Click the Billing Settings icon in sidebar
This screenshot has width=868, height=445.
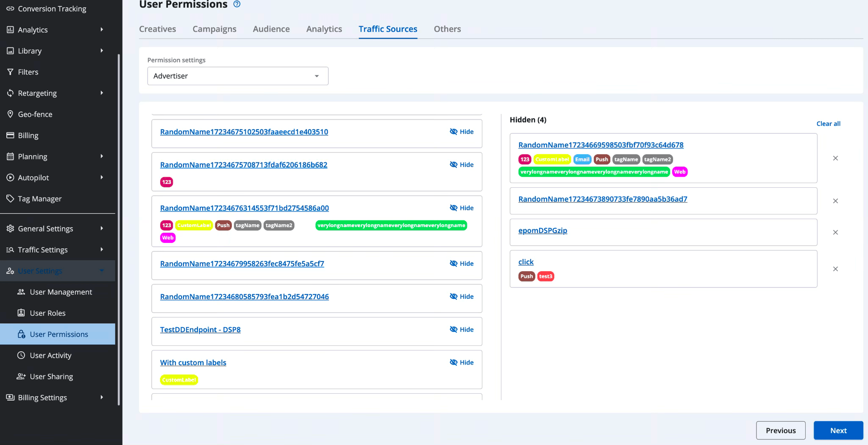(x=10, y=398)
